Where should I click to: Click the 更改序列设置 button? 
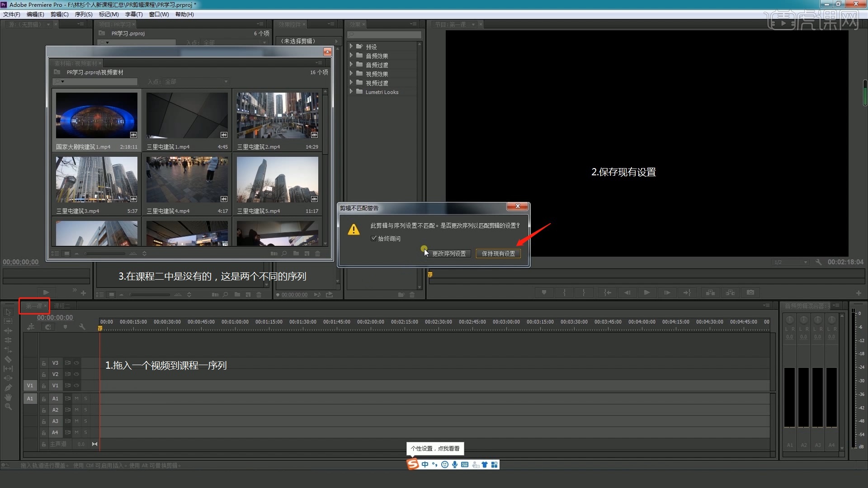449,254
